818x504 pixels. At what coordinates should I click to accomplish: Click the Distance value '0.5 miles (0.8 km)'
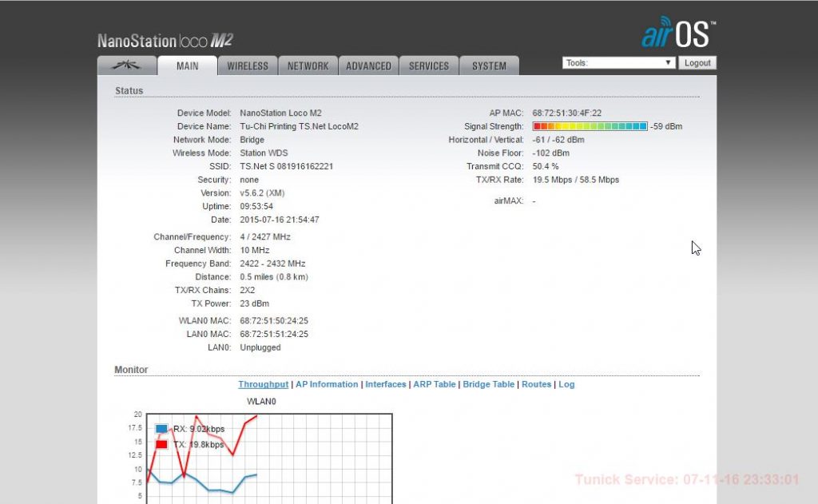coord(274,277)
